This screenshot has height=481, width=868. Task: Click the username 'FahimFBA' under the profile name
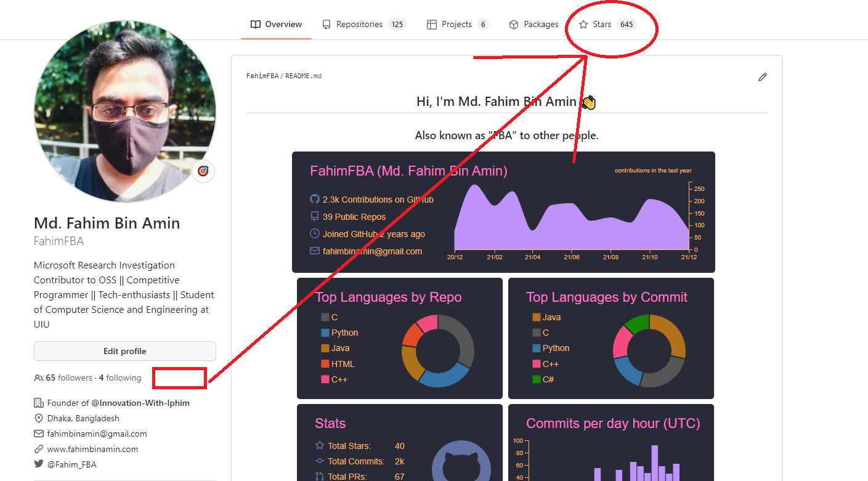click(x=59, y=241)
